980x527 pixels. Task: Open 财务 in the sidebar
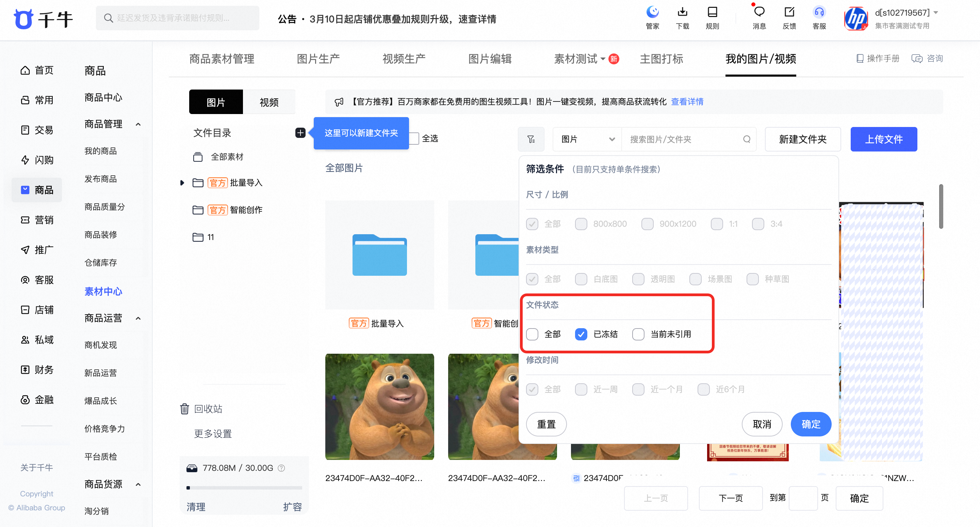point(36,370)
